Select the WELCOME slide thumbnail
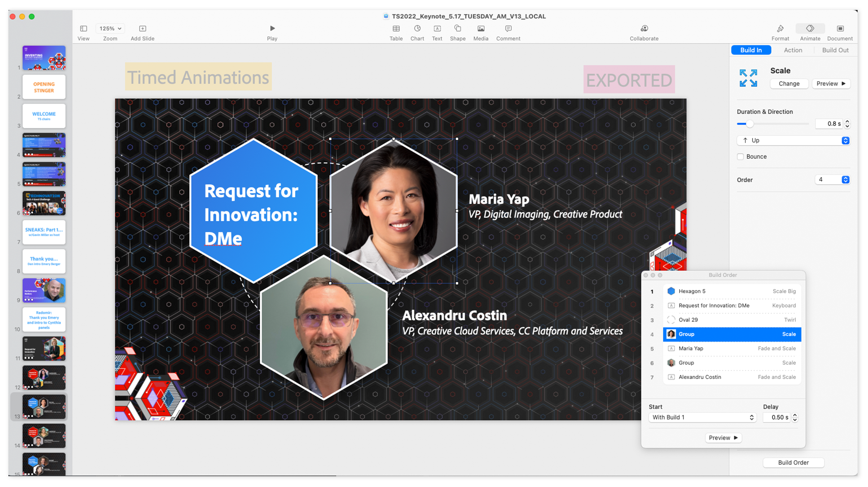868x487 pixels. click(x=44, y=116)
